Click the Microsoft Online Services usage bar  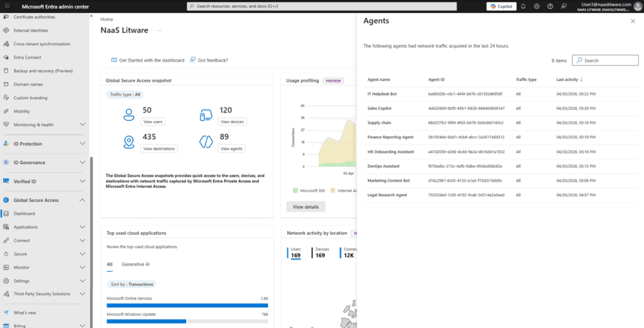tap(187, 305)
